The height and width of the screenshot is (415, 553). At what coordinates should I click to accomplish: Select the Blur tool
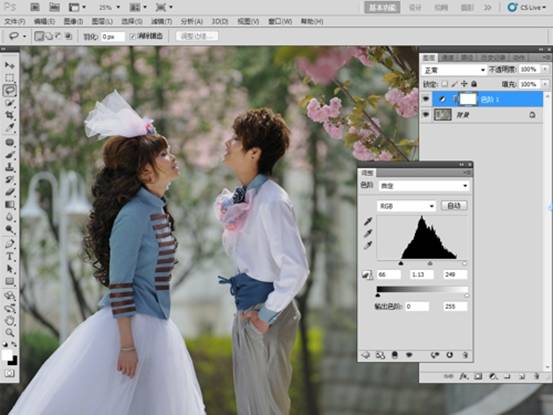click(x=10, y=217)
